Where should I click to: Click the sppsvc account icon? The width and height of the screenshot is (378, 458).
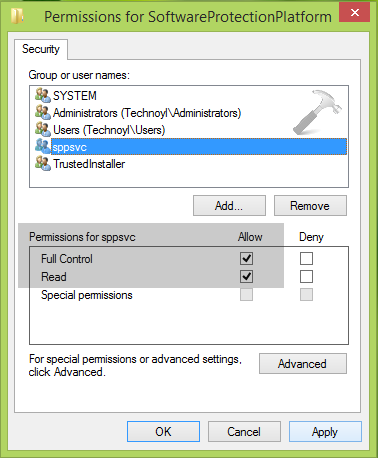tap(43, 146)
